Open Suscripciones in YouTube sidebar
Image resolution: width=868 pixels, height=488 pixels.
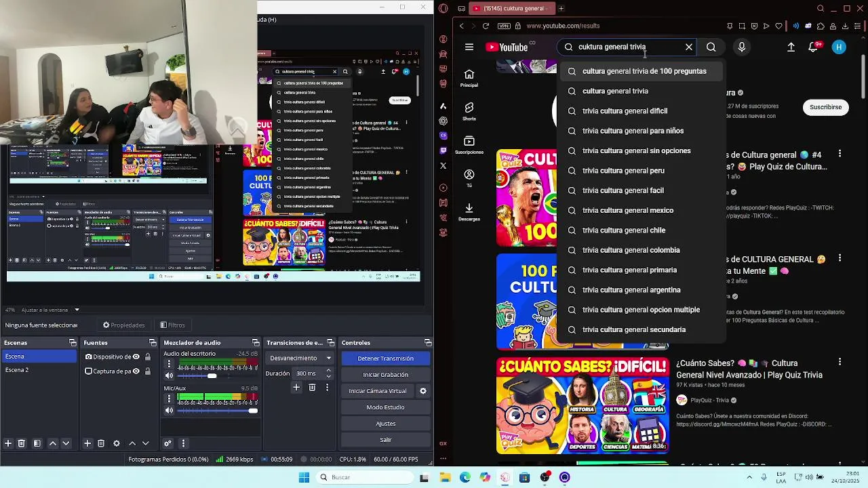(469, 144)
